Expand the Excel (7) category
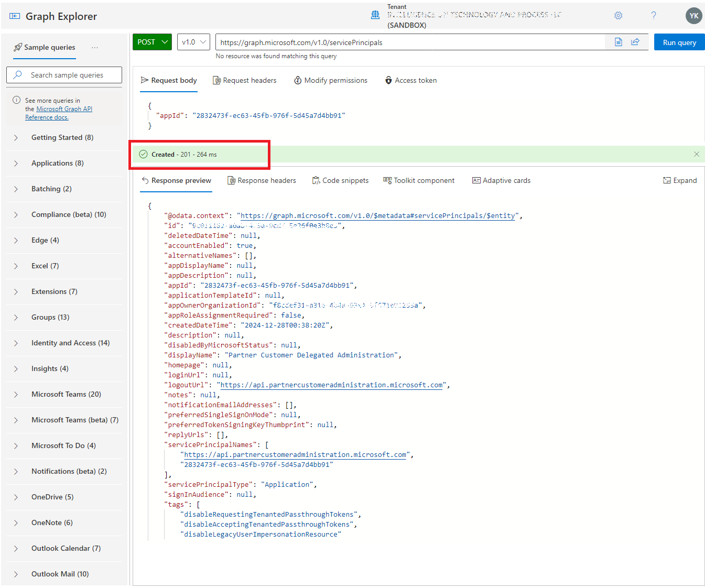The image size is (705, 588). pyautogui.click(x=64, y=266)
